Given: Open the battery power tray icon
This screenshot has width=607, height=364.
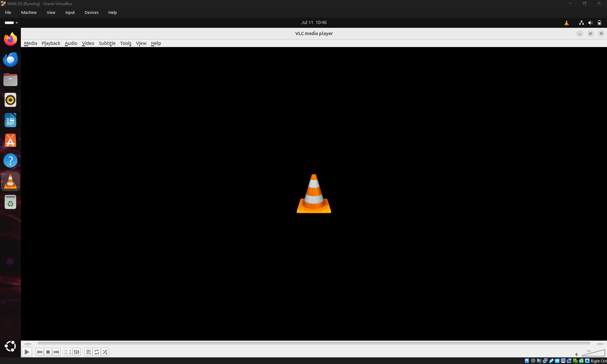Looking at the screenshot, I should (x=599, y=23).
